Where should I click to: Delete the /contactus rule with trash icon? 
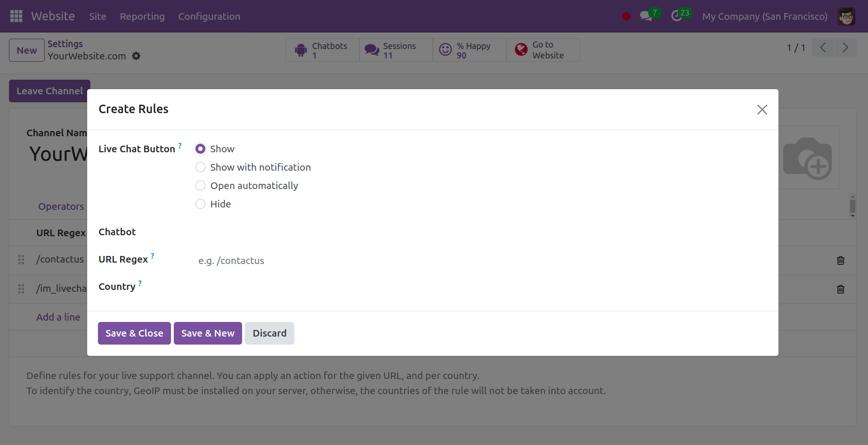(x=840, y=260)
